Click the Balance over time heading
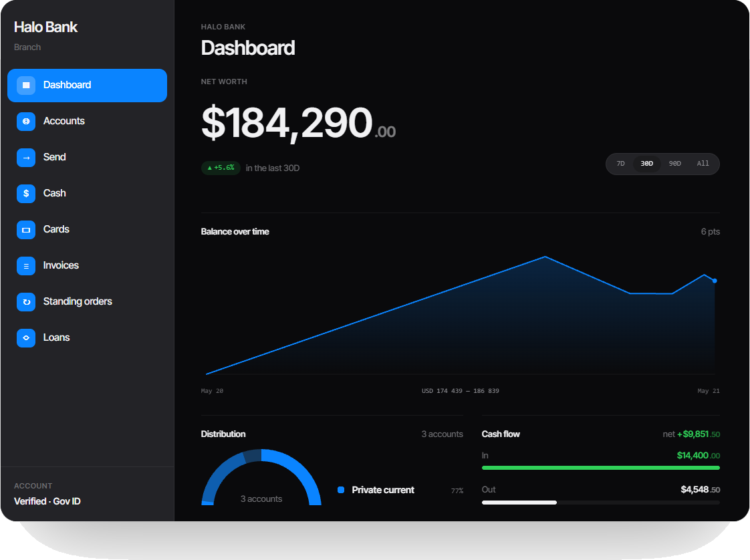The height and width of the screenshot is (560, 750). coord(235,231)
